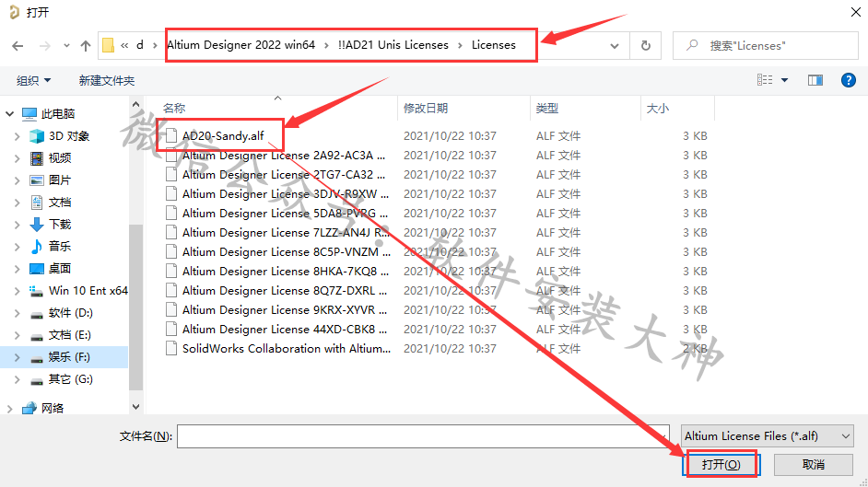This screenshot has width=868, height=487.
Task: Select Altium Designer License 3DJV-R9XW file
Action: [x=285, y=194]
